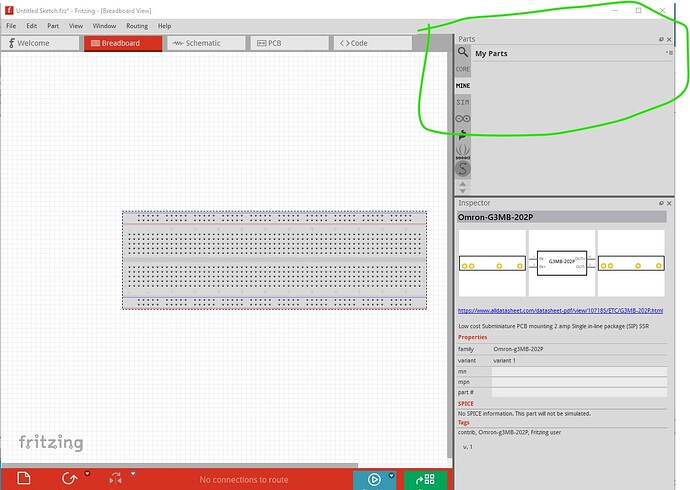Open the Arduino infinity-logo parts bin
This screenshot has height=490, width=690.
click(462, 118)
